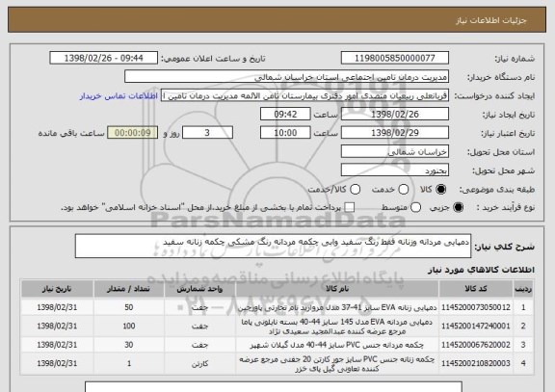
Task: Select the کالا/خدمت radio button
Action: click(x=355, y=190)
